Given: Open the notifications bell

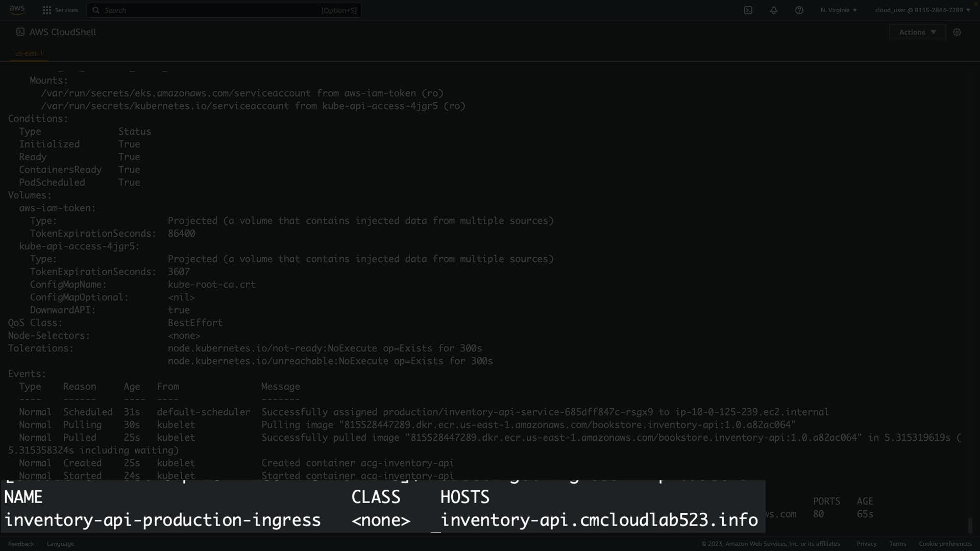Looking at the screenshot, I should (x=774, y=10).
